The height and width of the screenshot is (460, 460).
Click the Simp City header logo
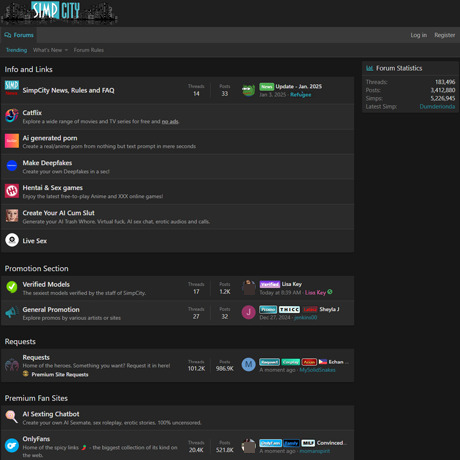point(59,13)
